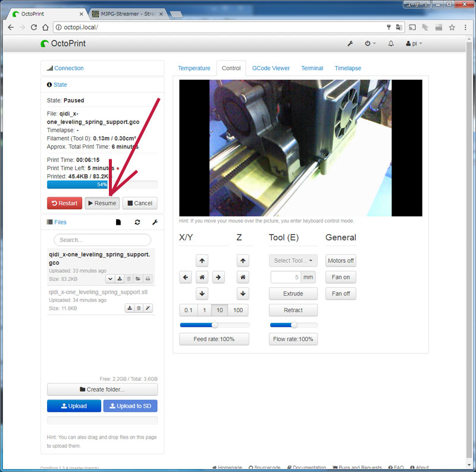Click the Fan on button
Viewport: 476px width, 472px height.
click(340, 277)
